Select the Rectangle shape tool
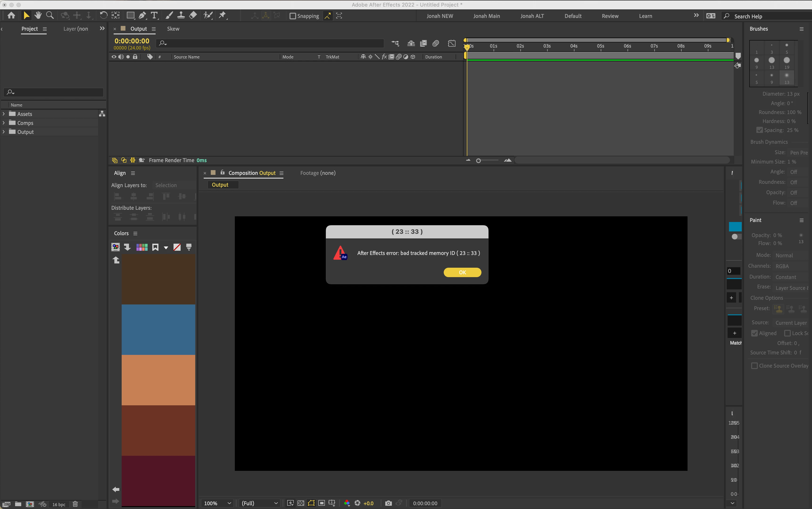The width and height of the screenshot is (812, 509). pos(130,16)
